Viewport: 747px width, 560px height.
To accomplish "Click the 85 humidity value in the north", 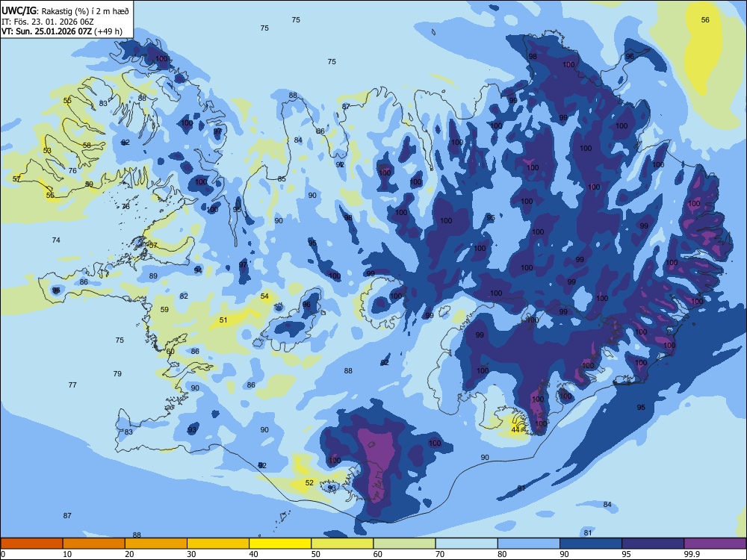I will [282, 179].
